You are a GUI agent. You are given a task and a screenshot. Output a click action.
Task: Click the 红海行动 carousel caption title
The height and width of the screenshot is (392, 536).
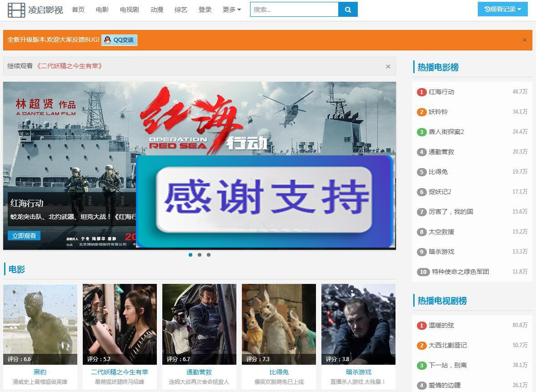[x=27, y=203]
